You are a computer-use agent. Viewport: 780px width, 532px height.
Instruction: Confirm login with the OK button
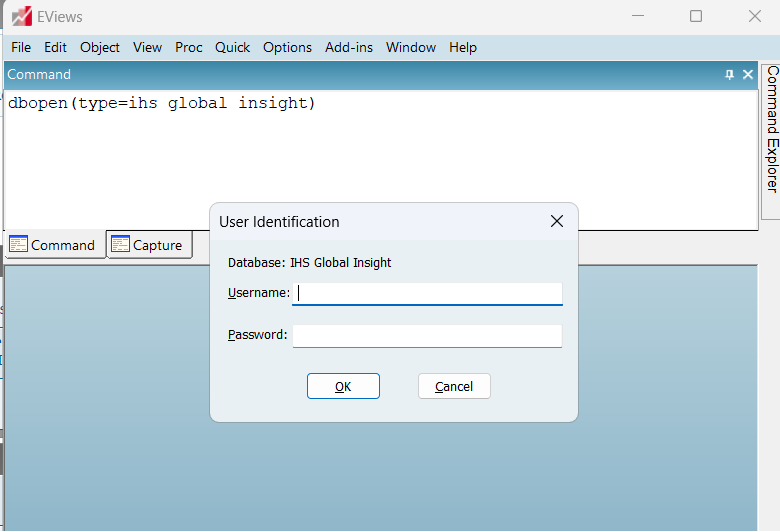pos(343,386)
